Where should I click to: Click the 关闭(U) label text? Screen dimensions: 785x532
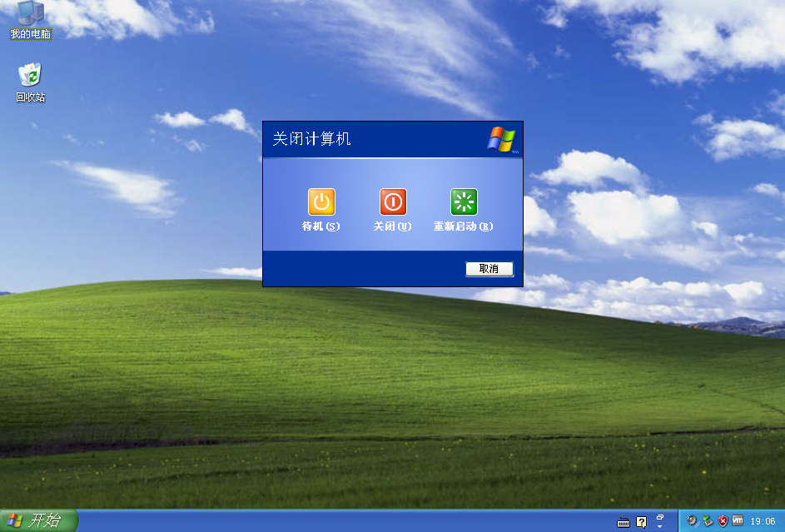point(393,226)
